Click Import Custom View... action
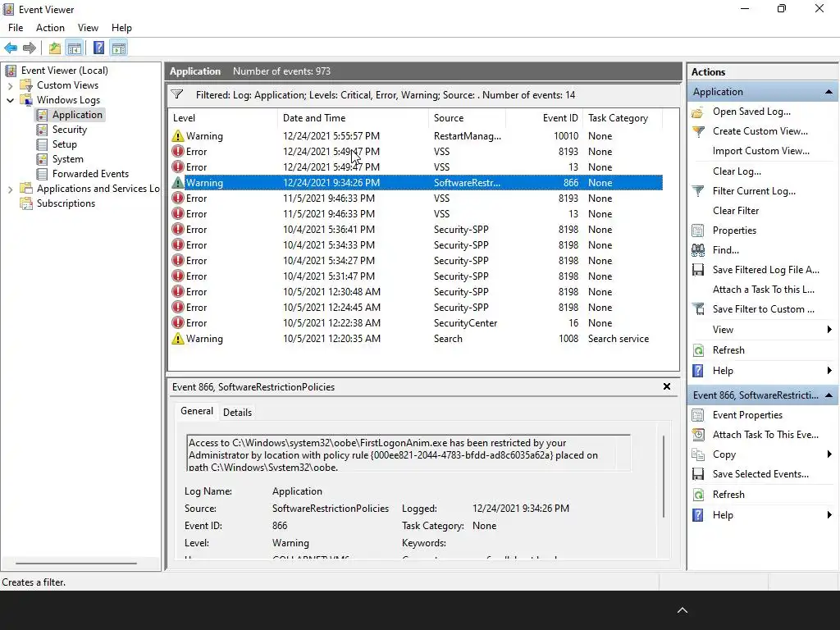This screenshot has height=630, width=840. (760, 151)
